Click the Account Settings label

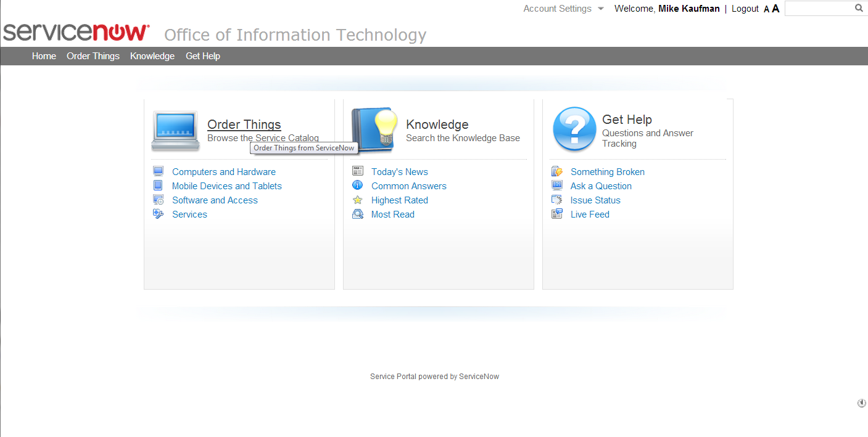pyautogui.click(x=557, y=9)
